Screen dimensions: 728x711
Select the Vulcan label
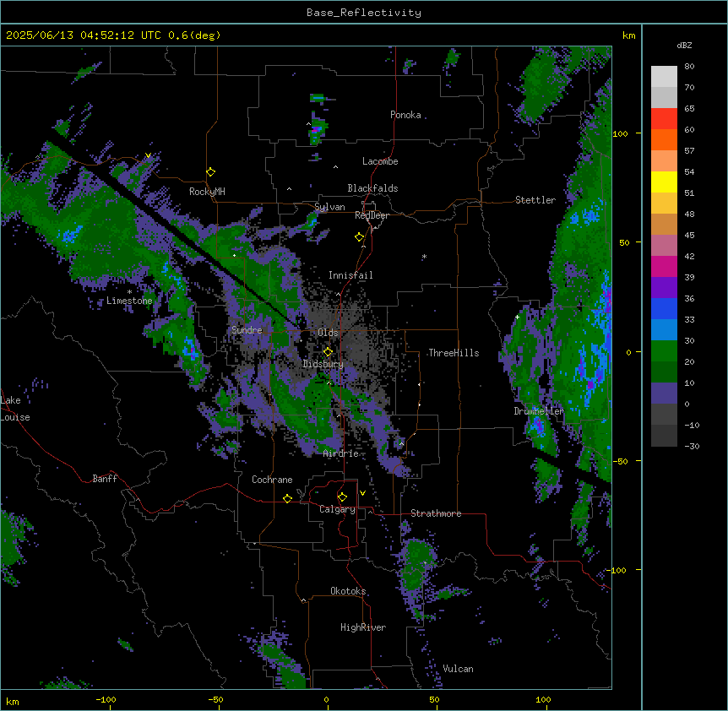[x=458, y=669]
